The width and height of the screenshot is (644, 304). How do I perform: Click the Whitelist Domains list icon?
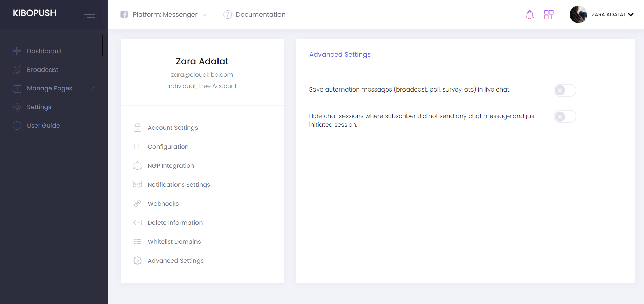(138, 242)
